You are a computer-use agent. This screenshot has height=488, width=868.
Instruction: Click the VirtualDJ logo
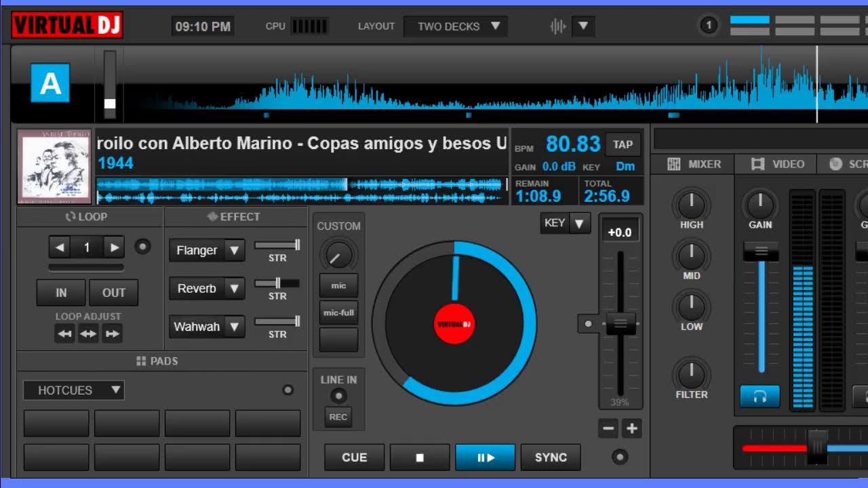click(x=66, y=26)
